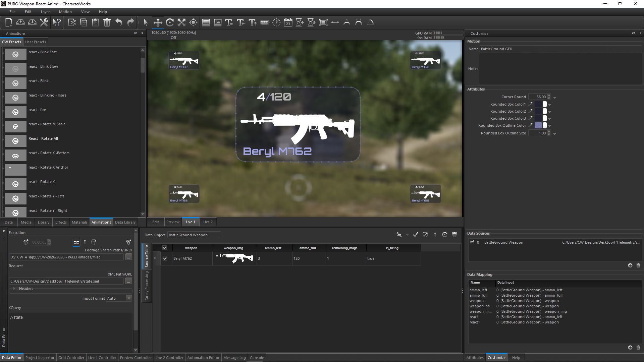Select the Move tool in toolbar
Viewport: 644px width, 362px height.
pos(158,22)
